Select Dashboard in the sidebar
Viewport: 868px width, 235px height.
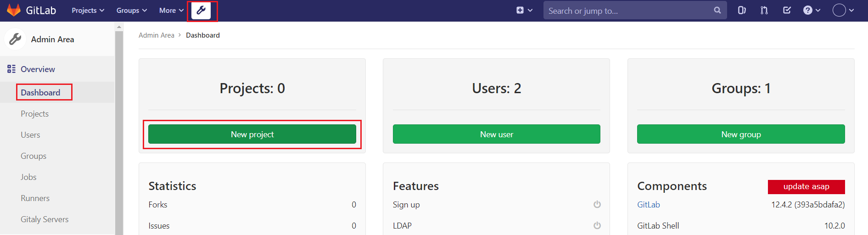click(40, 92)
